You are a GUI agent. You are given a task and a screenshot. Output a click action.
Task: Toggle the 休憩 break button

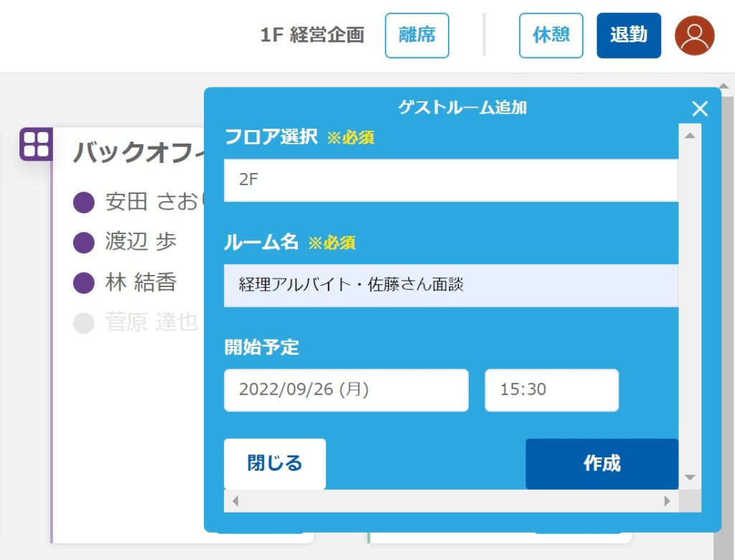pyautogui.click(x=551, y=35)
